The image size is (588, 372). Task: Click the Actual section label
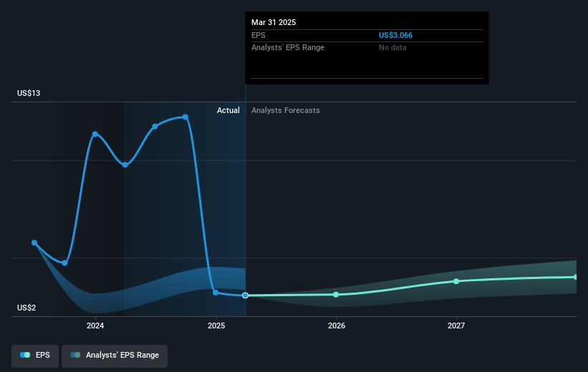[228, 110]
